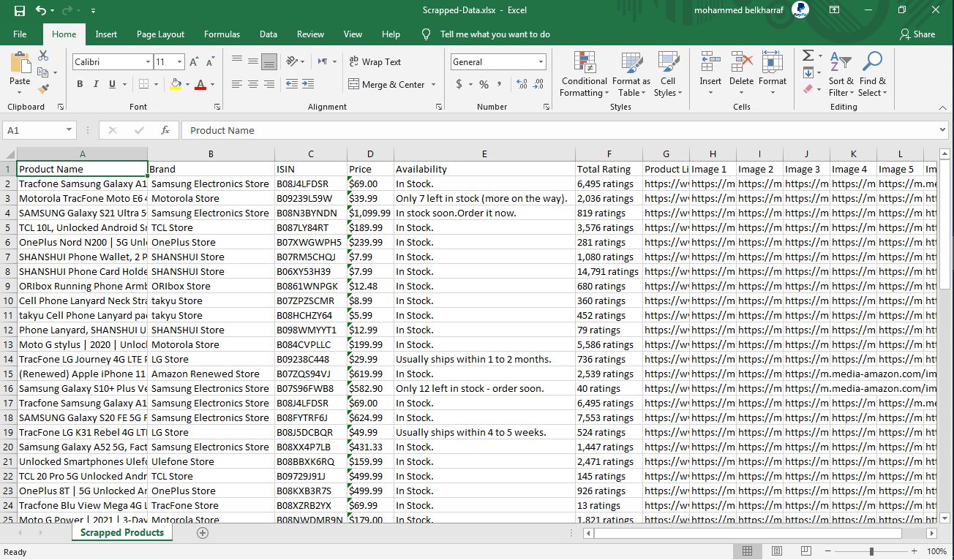Click Format cells button in Cells group
The height and width of the screenshot is (560, 954).
773,74
